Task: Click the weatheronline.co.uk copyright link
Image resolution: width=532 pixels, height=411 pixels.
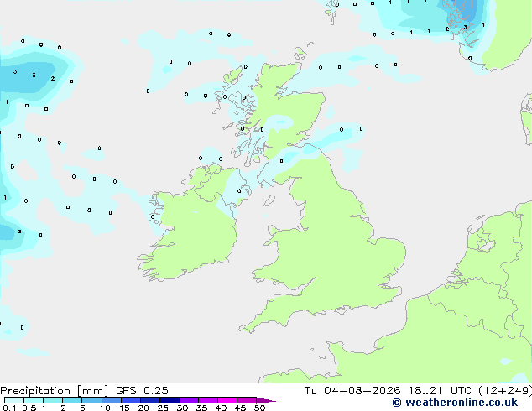Action: [455, 403]
